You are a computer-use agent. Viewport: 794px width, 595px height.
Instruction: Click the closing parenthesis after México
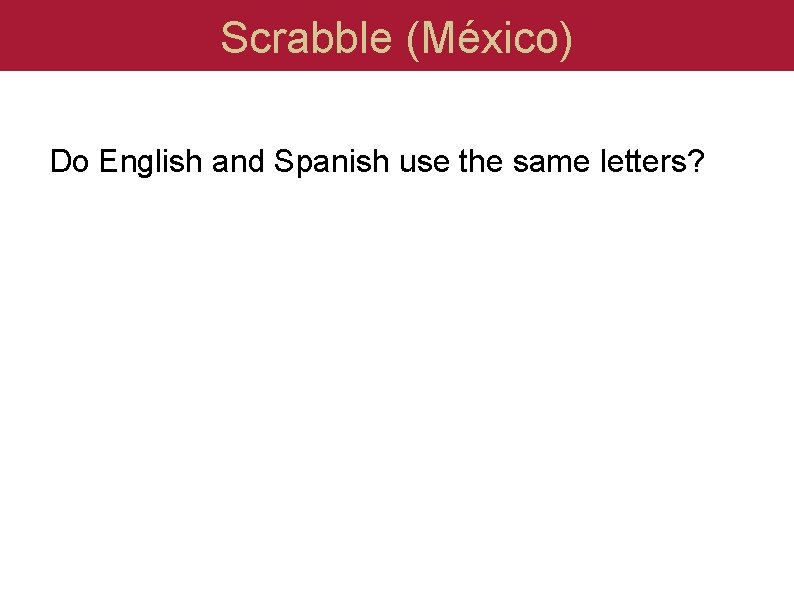pos(566,41)
